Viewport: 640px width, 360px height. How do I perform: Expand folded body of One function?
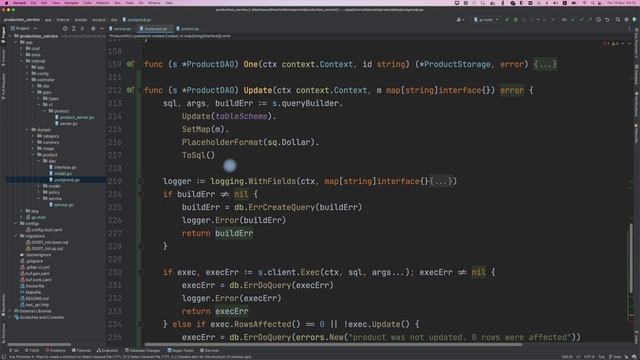pos(545,64)
